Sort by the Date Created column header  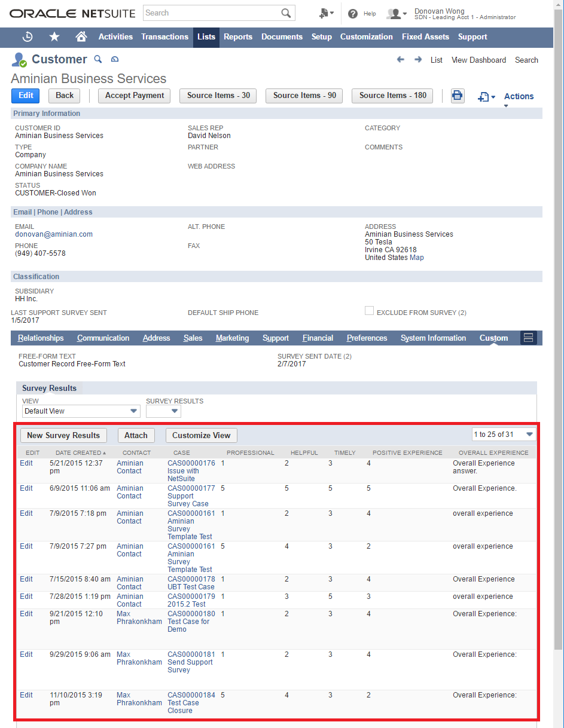click(81, 452)
